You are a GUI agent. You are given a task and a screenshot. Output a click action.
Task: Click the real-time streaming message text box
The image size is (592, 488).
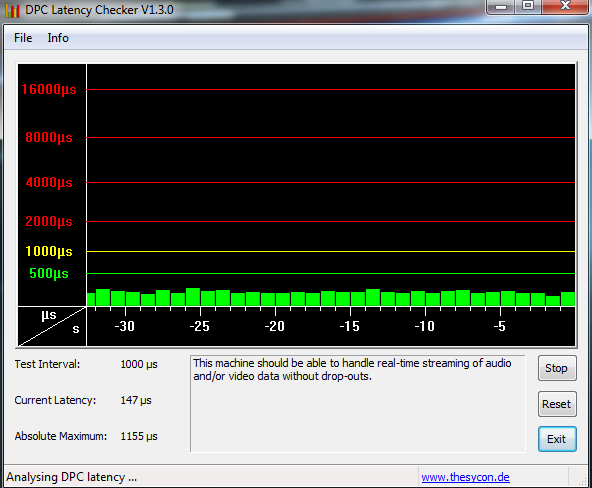(358, 403)
